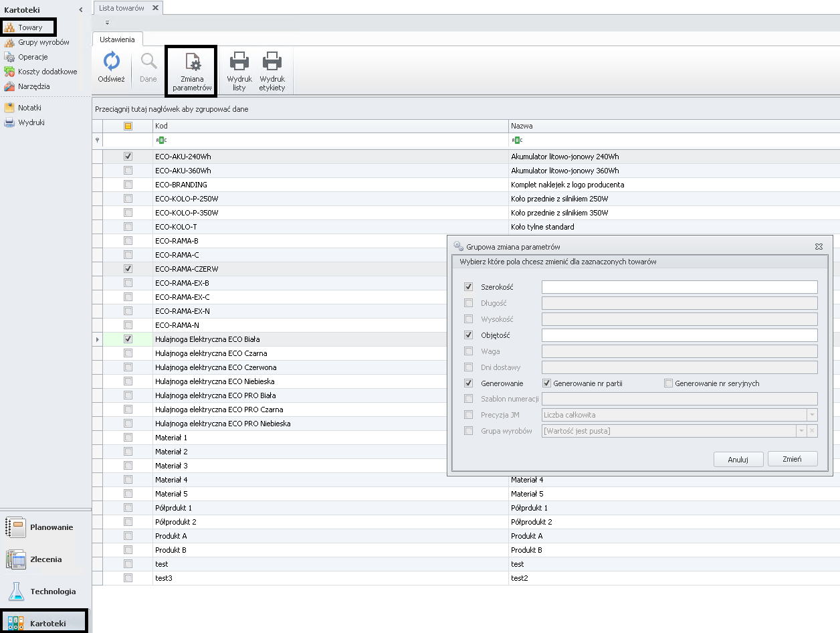Click the Anuluj button
The width and height of the screenshot is (840, 633).
click(738, 460)
